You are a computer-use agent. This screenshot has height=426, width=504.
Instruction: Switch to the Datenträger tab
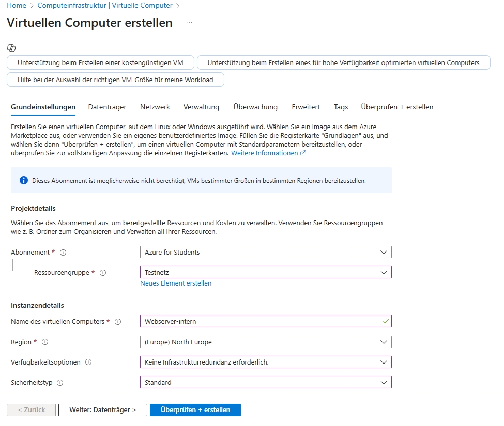pos(107,107)
